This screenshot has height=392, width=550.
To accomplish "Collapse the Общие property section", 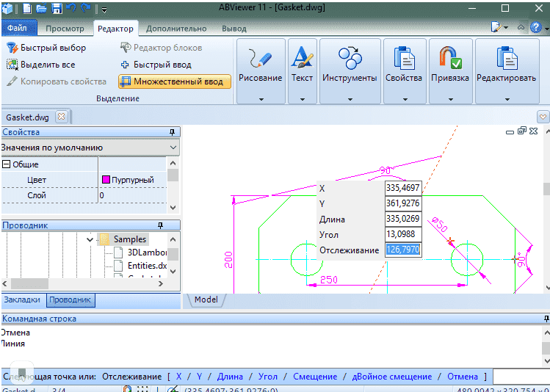I will (7, 164).
